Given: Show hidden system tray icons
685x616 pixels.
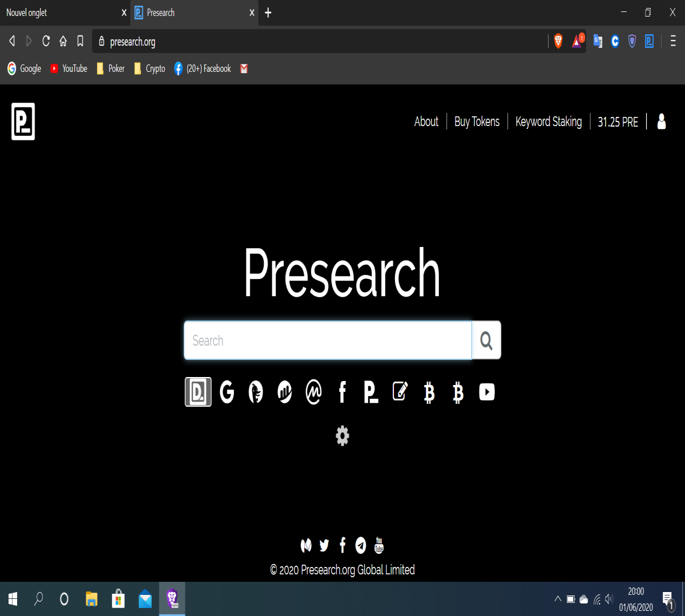Looking at the screenshot, I should 558,599.
